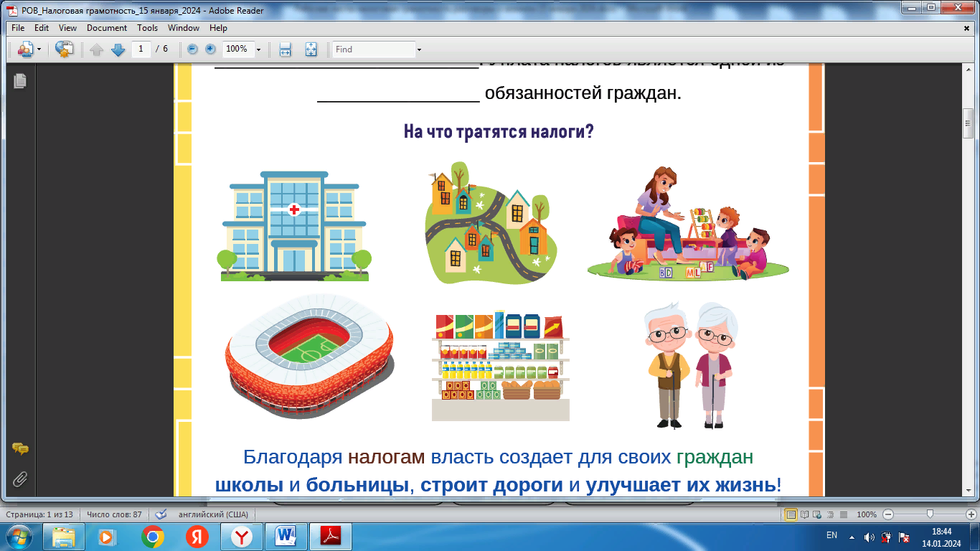Click the scroll up arrow of vertical scrollbar

969,70
